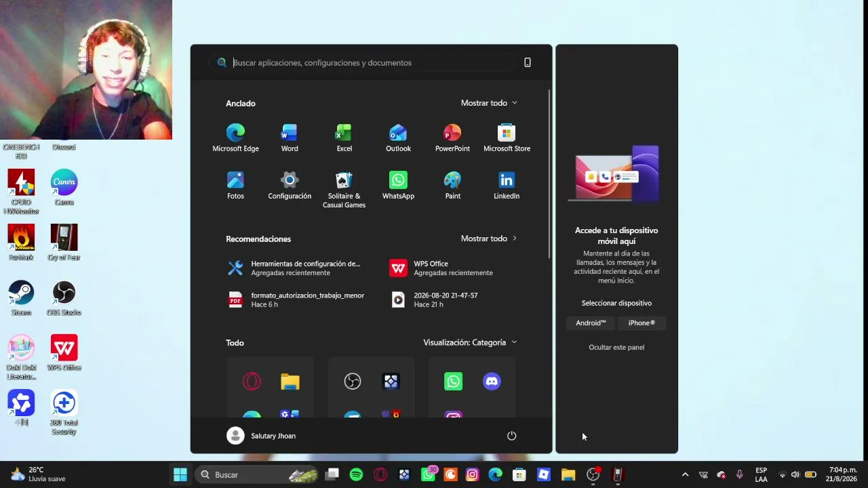Open the CPUID HWMonitor desktop shortcut

[x=21, y=192]
